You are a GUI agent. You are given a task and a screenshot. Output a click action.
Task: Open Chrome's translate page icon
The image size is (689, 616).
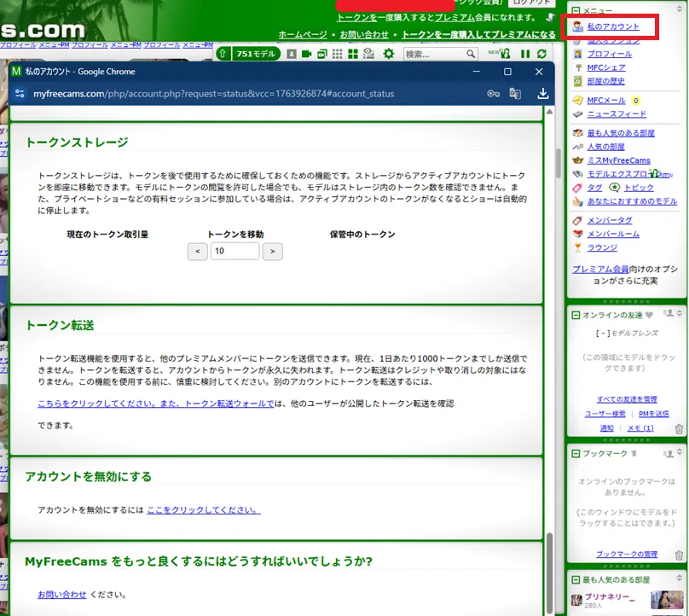tap(515, 94)
